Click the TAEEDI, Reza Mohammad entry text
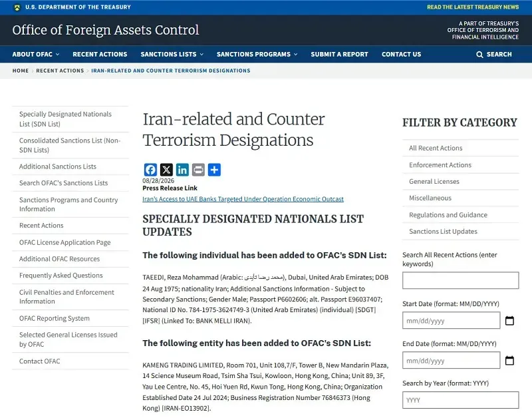 pos(265,299)
